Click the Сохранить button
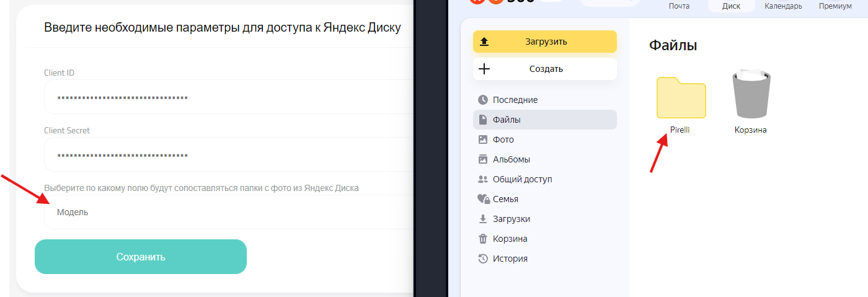Viewport: 868px width, 297px height. (x=141, y=257)
